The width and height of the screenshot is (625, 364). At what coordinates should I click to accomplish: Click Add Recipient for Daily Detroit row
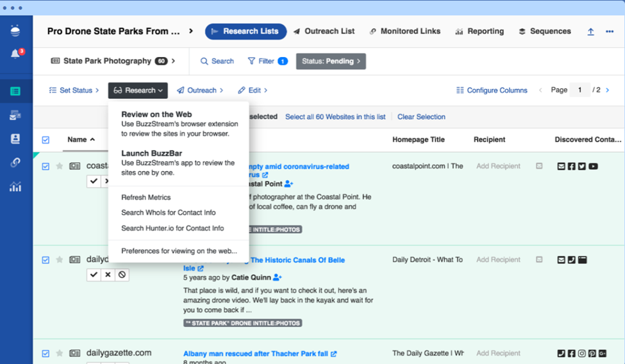pyautogui.click(x=498, y=260)
